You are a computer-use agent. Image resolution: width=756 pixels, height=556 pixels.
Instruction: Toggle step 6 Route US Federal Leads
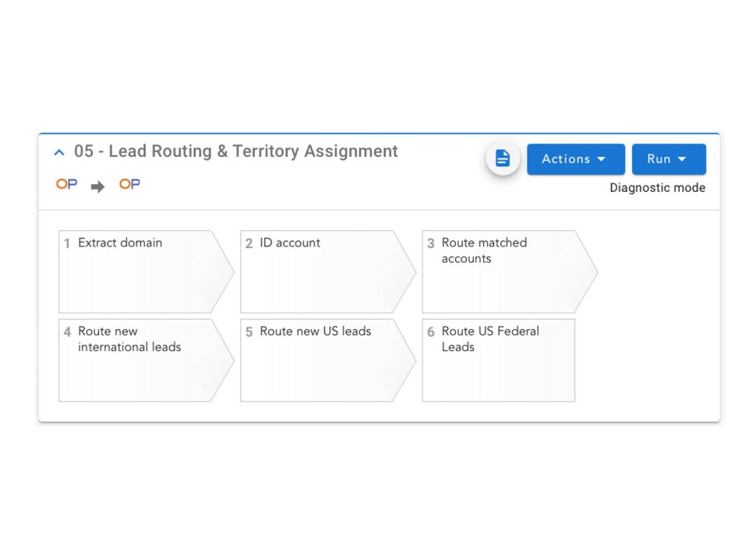[x=431, y=332]
